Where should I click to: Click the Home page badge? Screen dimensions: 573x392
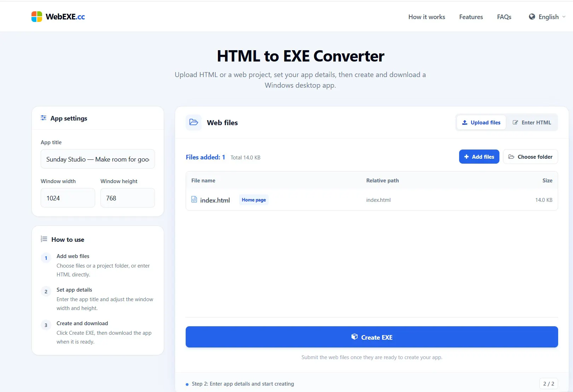click(x=254, y=200)
